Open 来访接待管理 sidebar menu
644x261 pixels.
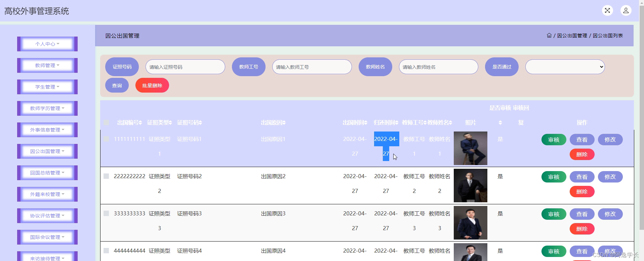click(x=47, y=256)
